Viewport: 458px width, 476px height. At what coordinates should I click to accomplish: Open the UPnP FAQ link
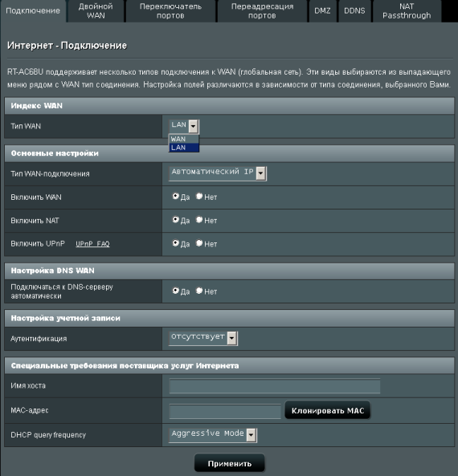coord(92,244)
